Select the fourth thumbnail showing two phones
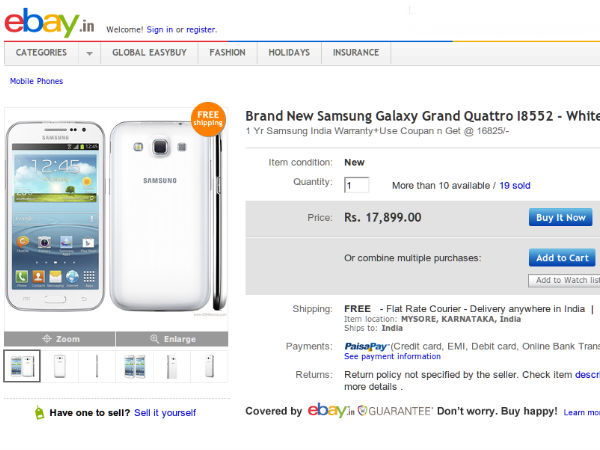The image size is (600, 450). click(134, 366)
